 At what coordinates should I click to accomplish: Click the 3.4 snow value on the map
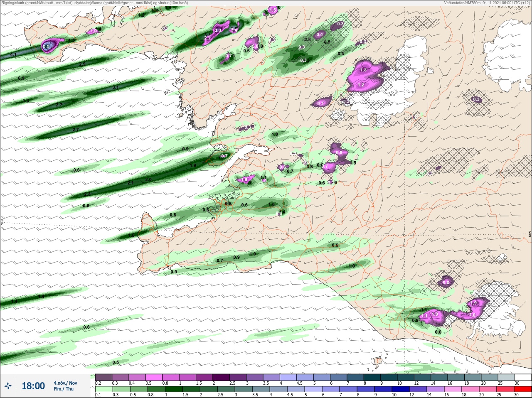pos(234,30)
